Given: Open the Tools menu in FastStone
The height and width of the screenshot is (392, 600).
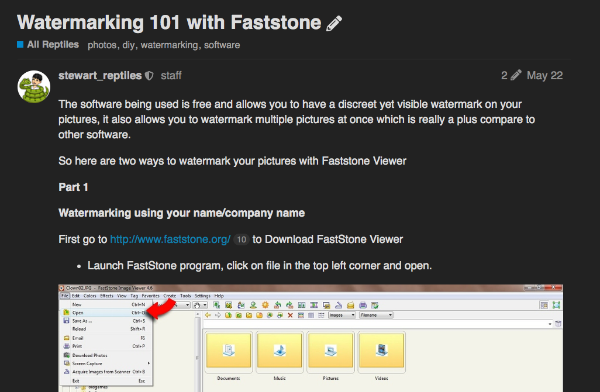Looking at the screenshot, I should [x=186, y=296].
